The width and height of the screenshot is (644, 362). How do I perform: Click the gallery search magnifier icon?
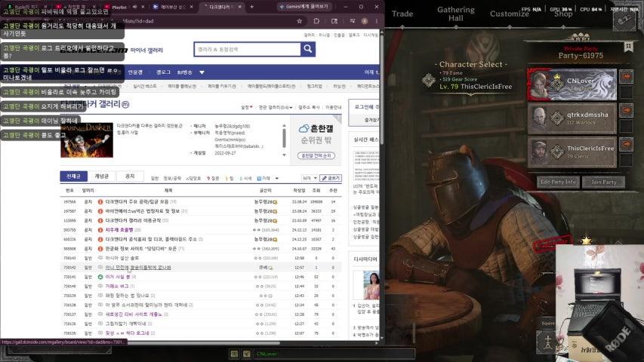307,49
